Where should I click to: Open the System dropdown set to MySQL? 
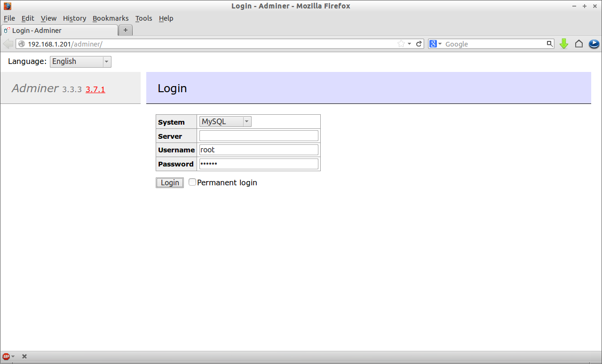(225, 122)
